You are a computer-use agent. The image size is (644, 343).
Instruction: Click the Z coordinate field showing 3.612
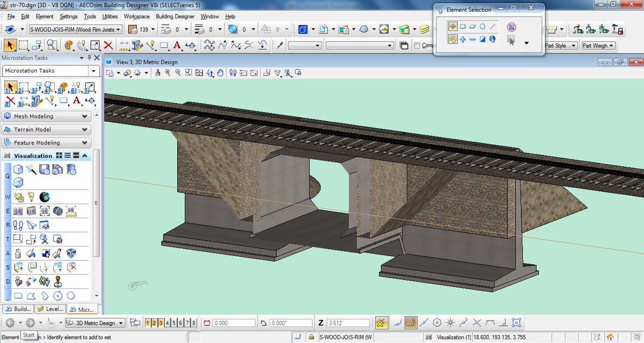[348, 323]
